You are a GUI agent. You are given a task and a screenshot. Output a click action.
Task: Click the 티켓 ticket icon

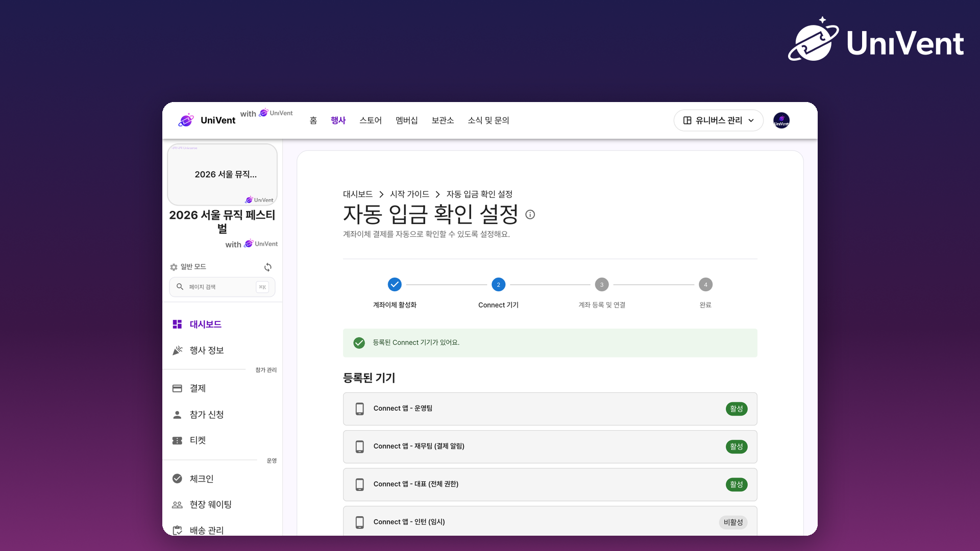coord(177,440)
